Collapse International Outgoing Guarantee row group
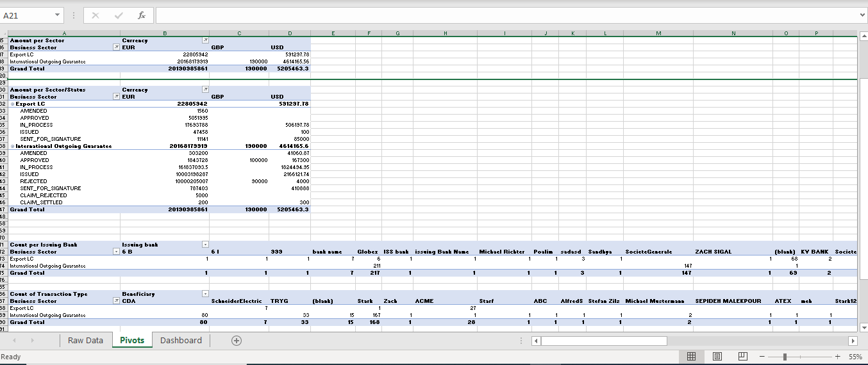 12,146
